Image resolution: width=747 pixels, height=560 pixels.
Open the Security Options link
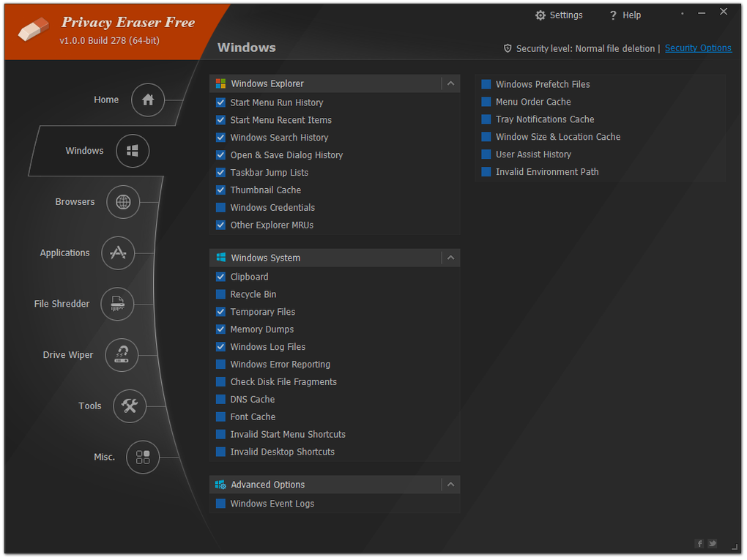[698, 48]
